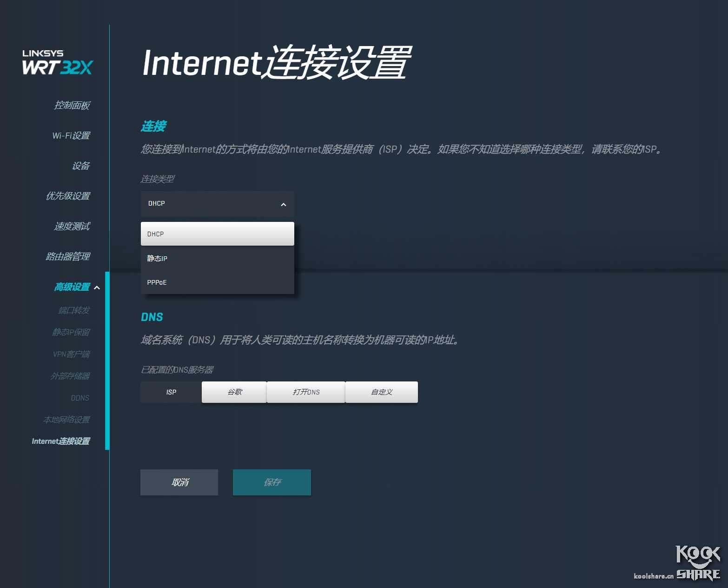The image size is (728, 588).
Task: Collapse the 高级设置 section chevron
Action: (97, 288)
